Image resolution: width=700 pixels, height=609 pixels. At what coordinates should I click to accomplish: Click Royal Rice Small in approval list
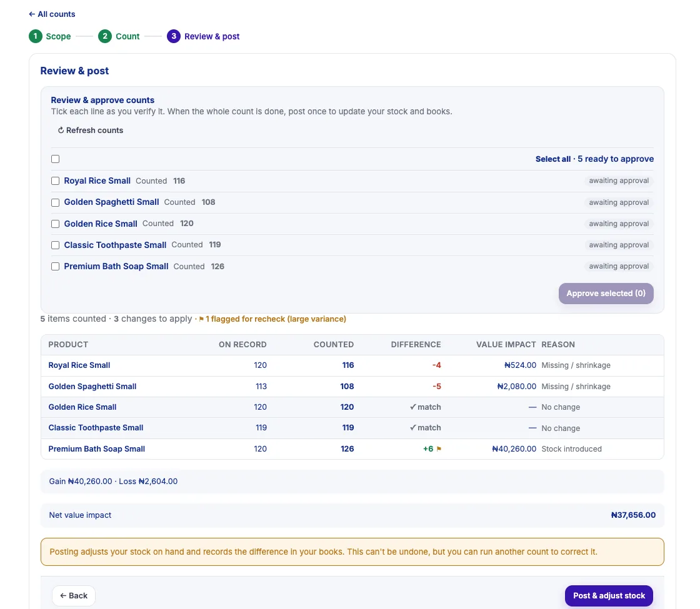pos(97,181)
